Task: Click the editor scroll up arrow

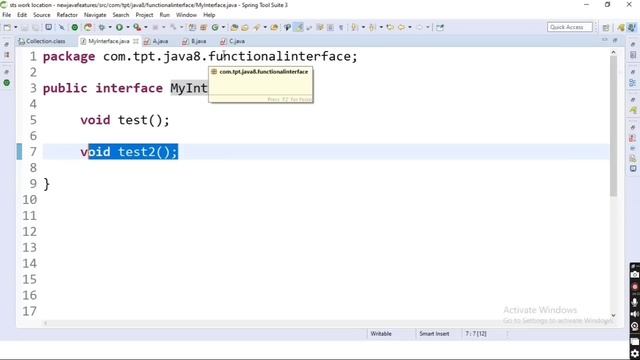Action: pos(613,52)
